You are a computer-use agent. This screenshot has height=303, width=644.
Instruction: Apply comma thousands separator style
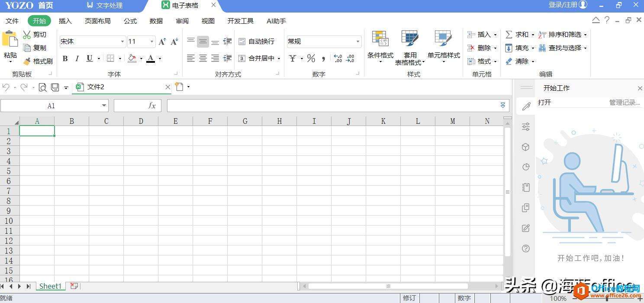(x=323, y=58)
